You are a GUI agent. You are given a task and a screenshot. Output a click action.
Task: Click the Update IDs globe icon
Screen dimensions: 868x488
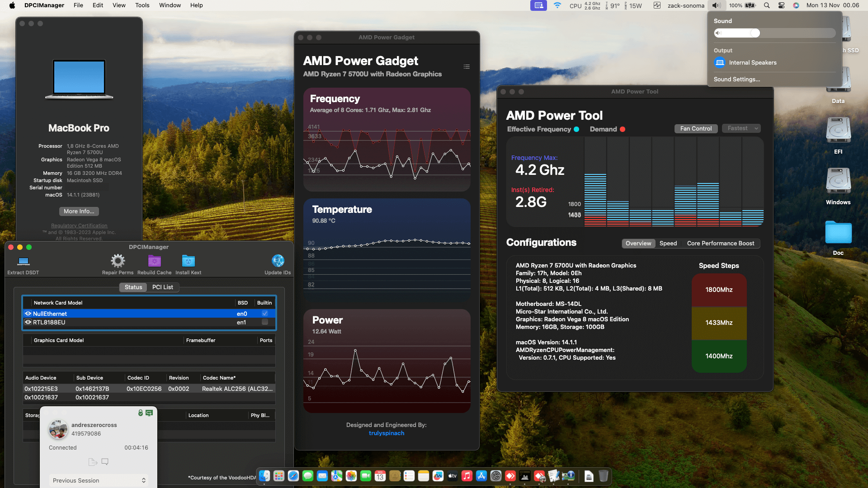tap(278, 261)
